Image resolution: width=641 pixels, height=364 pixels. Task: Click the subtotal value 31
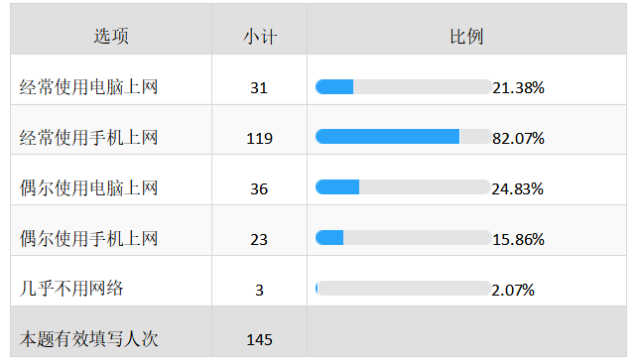tap(259, 88)
